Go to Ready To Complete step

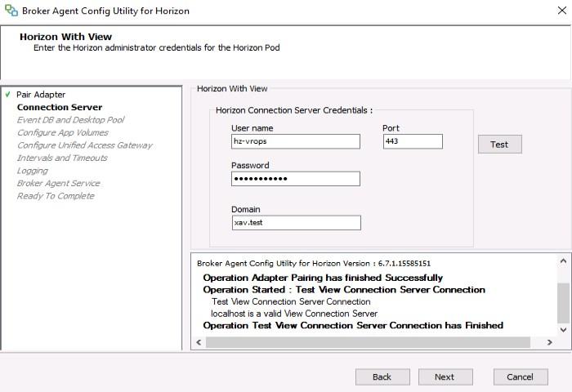(56, 196)
